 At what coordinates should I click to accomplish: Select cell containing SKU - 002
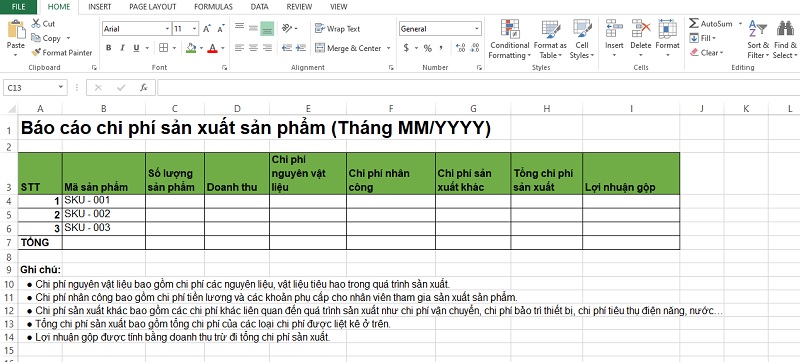tap(104, 215)
